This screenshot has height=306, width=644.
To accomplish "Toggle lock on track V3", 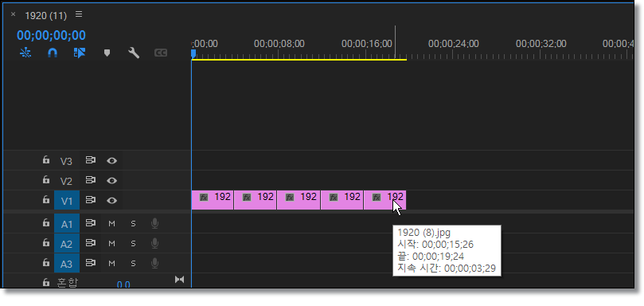I will pyautogui.click(x=46, y=160).
